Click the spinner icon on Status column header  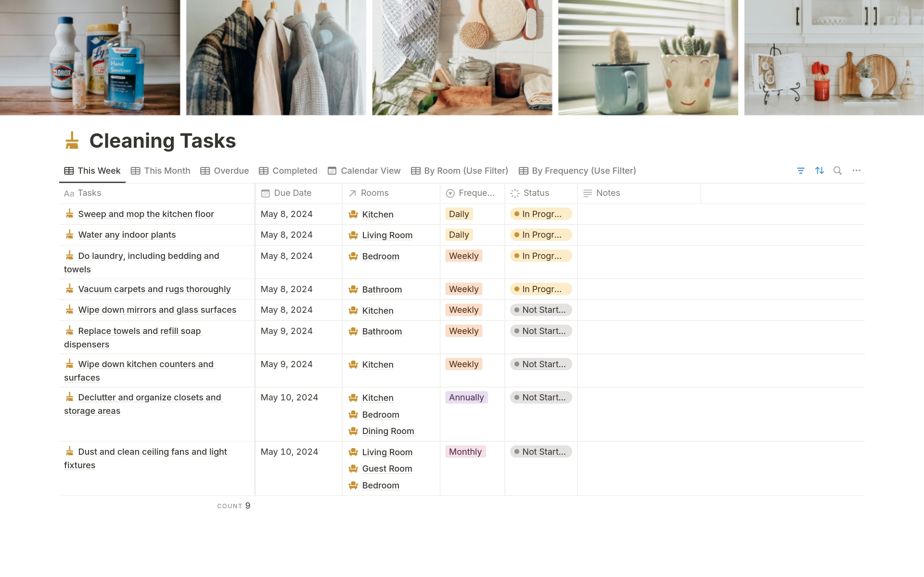[x=514, y=193]
